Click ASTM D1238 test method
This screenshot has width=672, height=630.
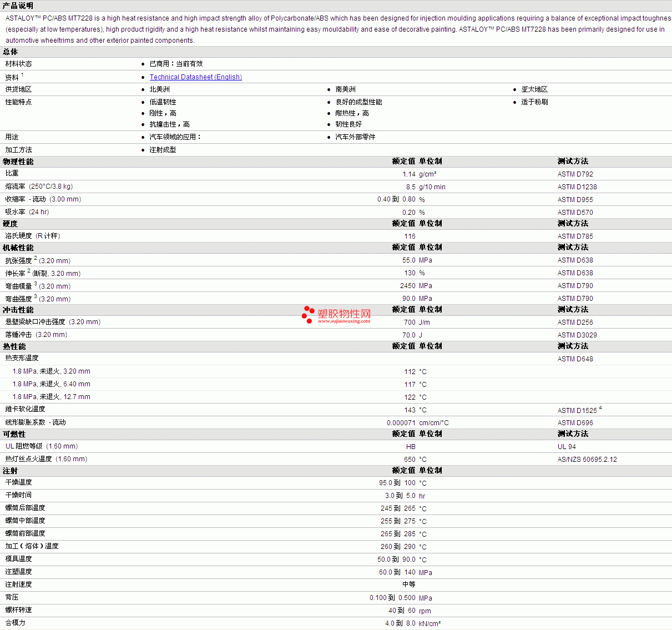tap(577, 187)
